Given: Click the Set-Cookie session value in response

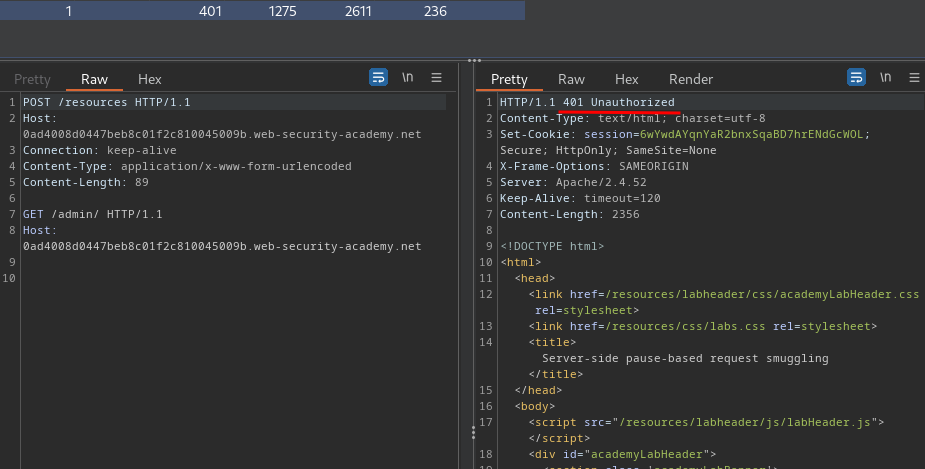Looking at the screenshot, I should point(752,135).
